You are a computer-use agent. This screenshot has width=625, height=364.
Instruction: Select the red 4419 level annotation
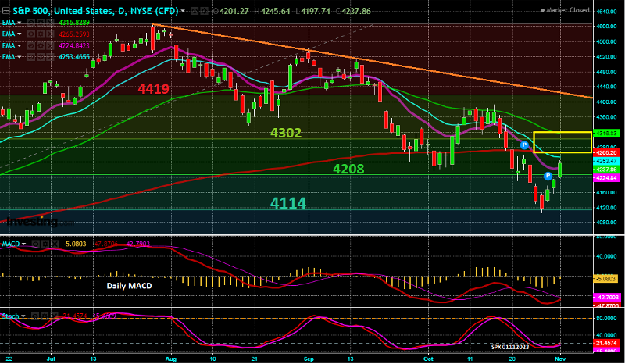[153, 88]
